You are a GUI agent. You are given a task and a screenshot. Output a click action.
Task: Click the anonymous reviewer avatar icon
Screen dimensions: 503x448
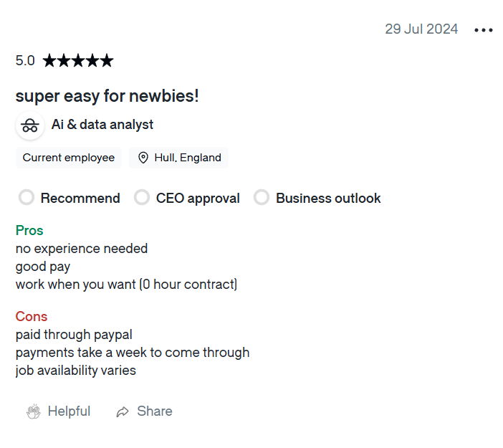pyautogui.click(x=29, y=125)
